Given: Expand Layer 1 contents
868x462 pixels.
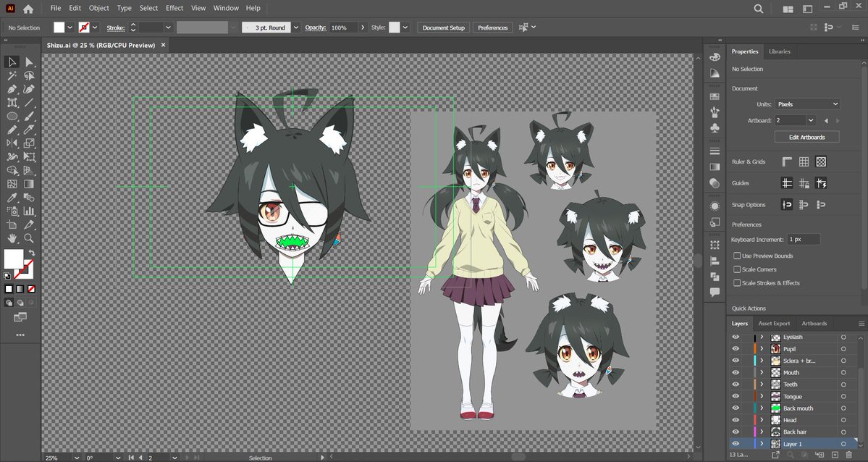Looking at the screenshot, I should (762, 445).
